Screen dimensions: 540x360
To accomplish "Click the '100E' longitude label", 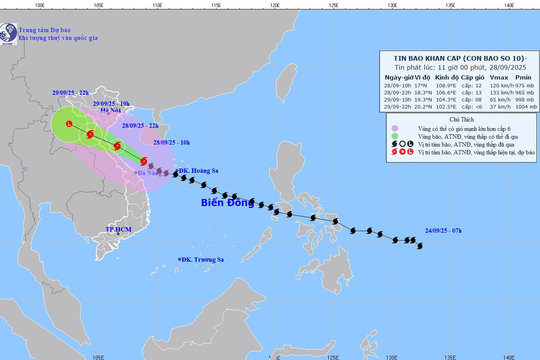I will tap(40, 5).
